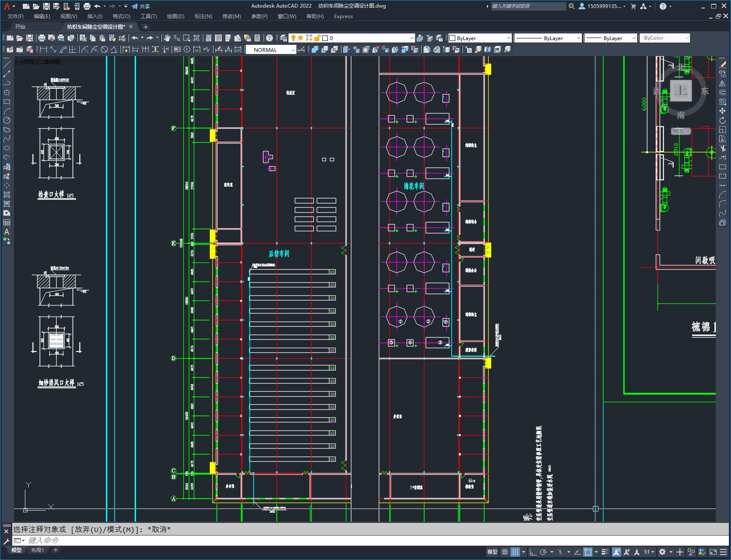Expand the AutoCAD application menu button

click(x=8, y=6)
